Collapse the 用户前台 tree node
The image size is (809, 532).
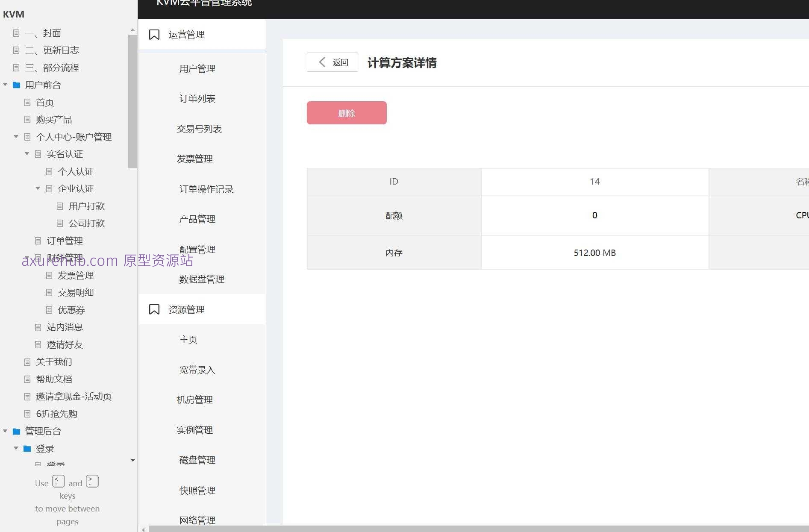tap(5, 85)
